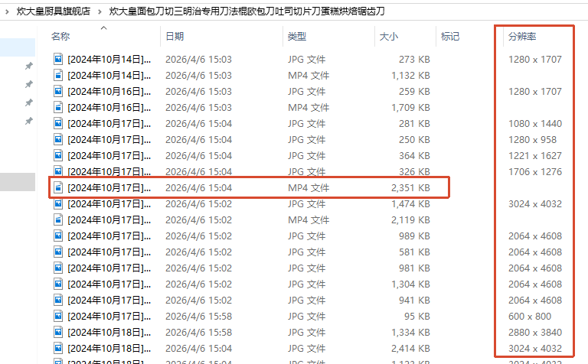Viewport: 588px width, 364px height.
Task: Expand the chevron before 炊大皇厨具旗舰店 in the breadcrumb
Action: point(8,11)
